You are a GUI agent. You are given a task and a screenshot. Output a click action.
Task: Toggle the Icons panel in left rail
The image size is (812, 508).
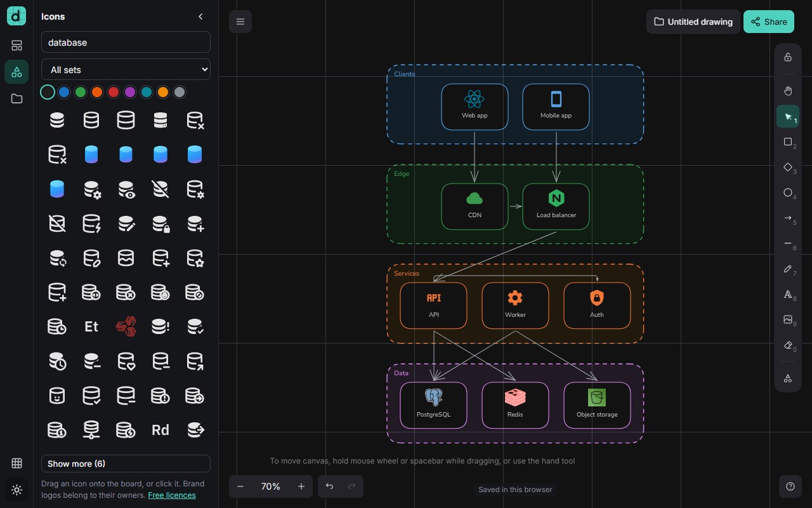16,72
